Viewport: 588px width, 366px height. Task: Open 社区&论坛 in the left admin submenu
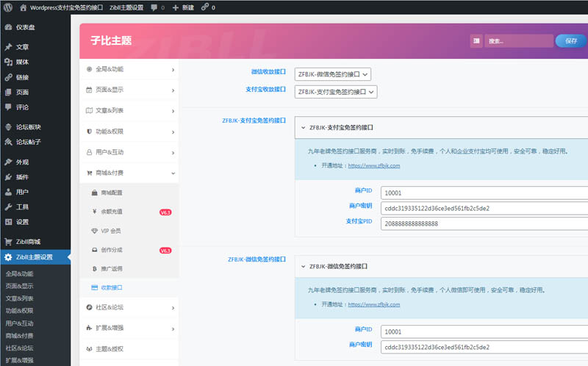[x=20, y=348]
